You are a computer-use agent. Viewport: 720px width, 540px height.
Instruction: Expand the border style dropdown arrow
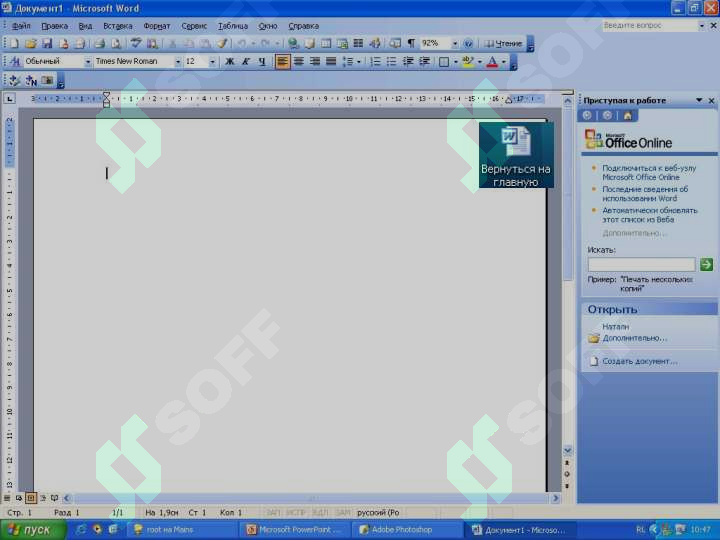point(456,62)
